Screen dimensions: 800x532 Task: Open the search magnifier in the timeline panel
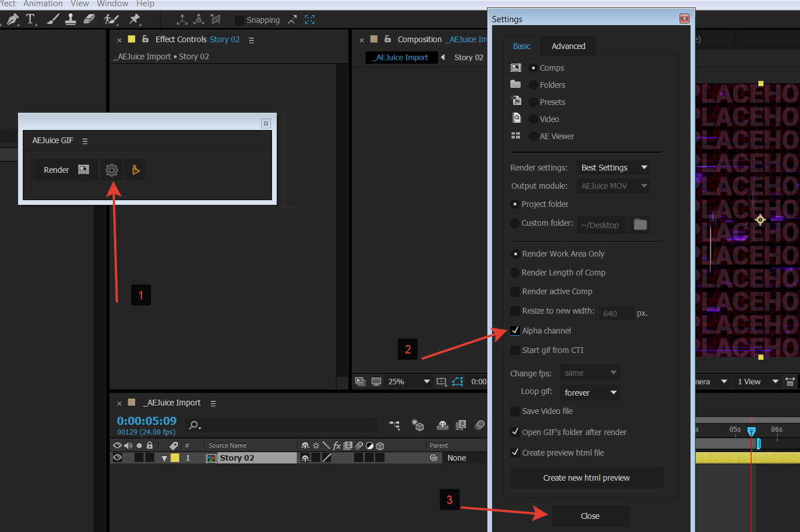click(x=193, y=425)
